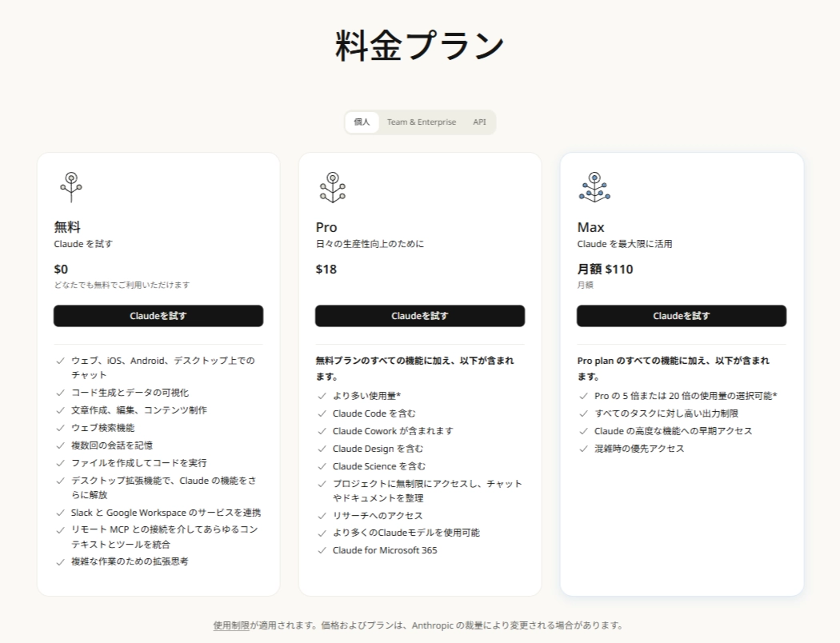Click checkmark beside リサーチへのアクセス
The height and width of the screenshot is (643, 840).
point(322,516)
